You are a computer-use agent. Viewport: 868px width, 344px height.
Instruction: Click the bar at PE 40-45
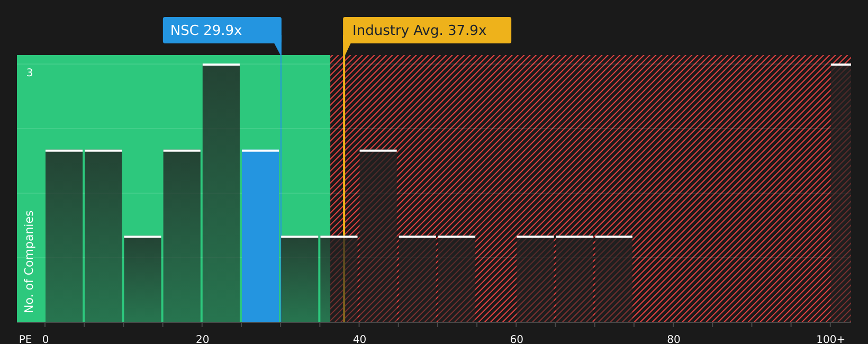pos(378,236)
